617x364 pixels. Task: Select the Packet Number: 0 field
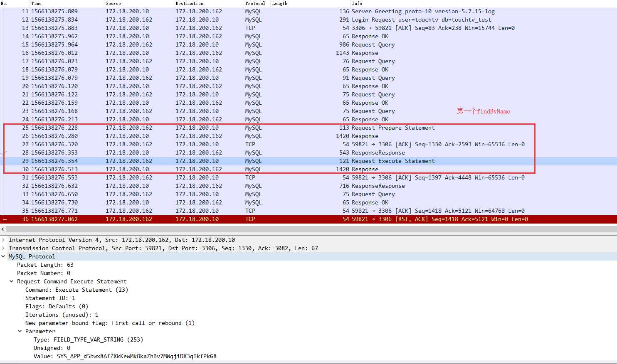pos(44,273)
